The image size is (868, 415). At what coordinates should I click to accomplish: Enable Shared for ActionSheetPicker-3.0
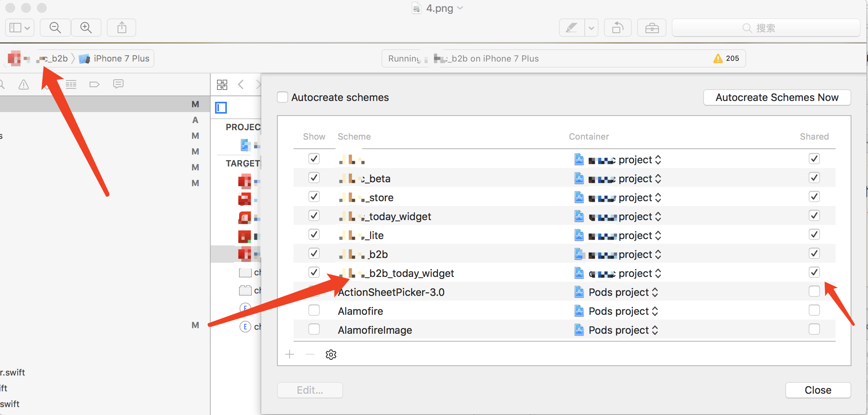pyautogui.click(x=814, y=291)
